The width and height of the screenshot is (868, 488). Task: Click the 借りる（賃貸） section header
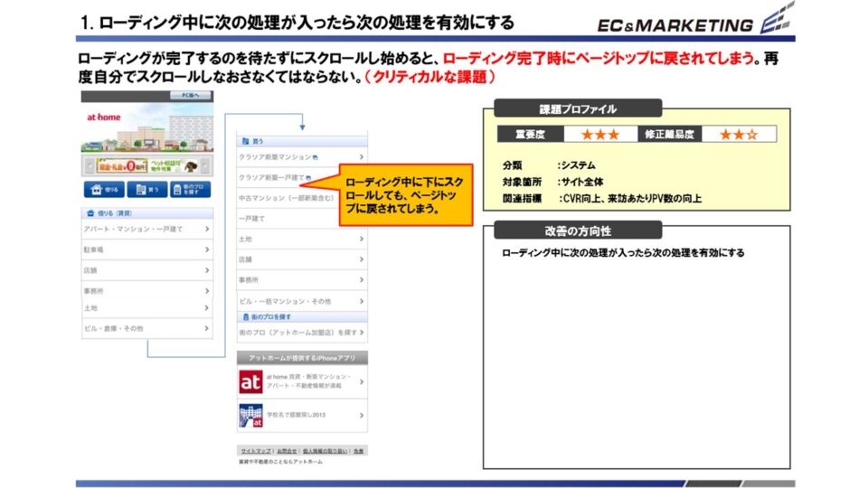[x=147, y=213]
